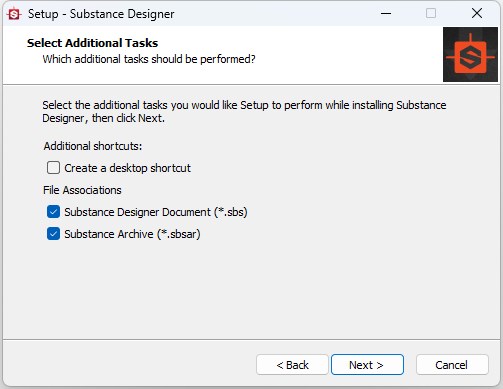Uncheck Substance Designer Document (*.sbs) association
This screenshot has width=503, height=389.
[53, 212]
